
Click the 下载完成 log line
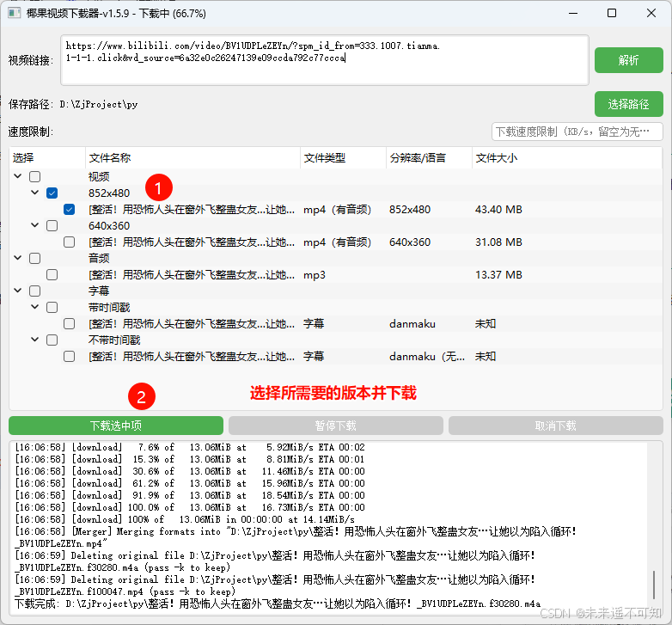tap(278, 604)
